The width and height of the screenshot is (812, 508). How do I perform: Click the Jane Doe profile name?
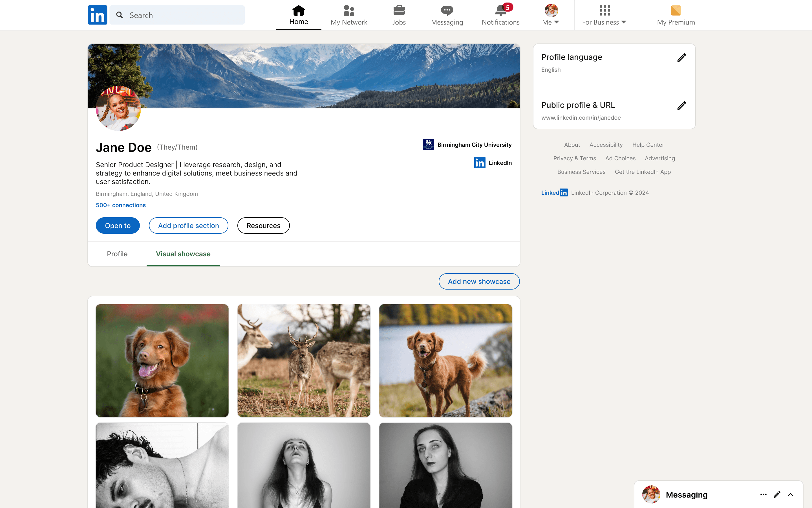(123, 147)
